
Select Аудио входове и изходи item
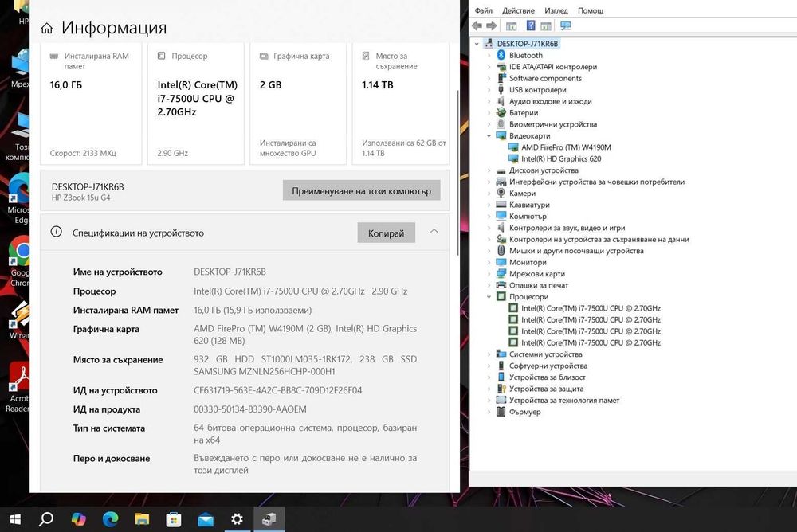(x=551, y=101)
